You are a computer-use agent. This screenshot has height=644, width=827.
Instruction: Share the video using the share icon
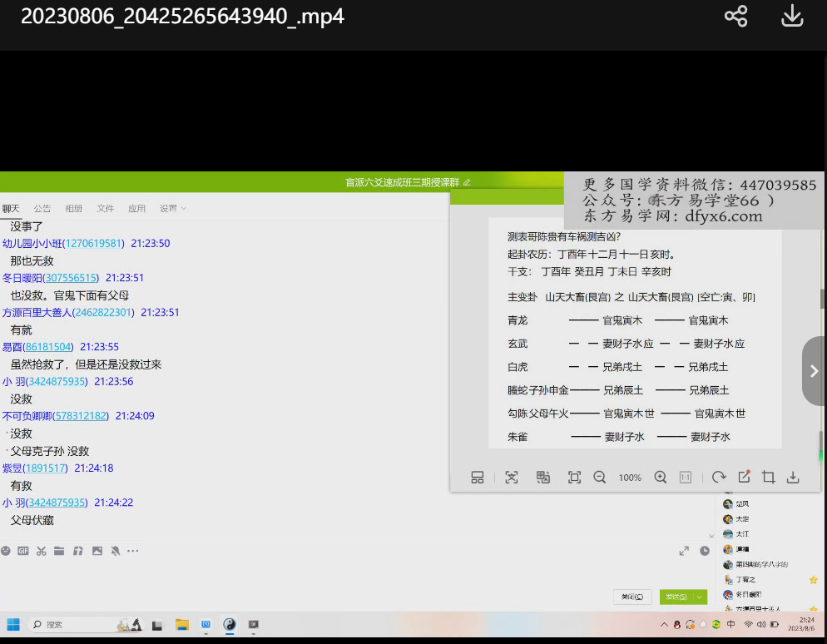pos(735,17)
